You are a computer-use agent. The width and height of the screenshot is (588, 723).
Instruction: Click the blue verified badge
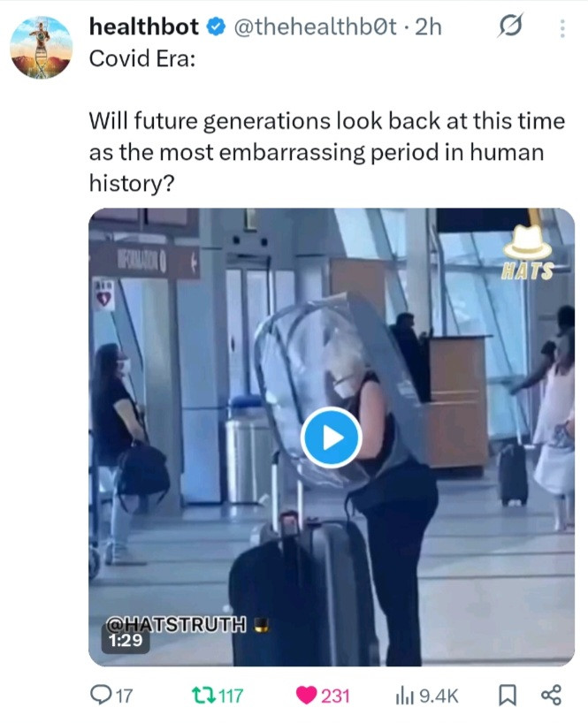click(216, 27)
